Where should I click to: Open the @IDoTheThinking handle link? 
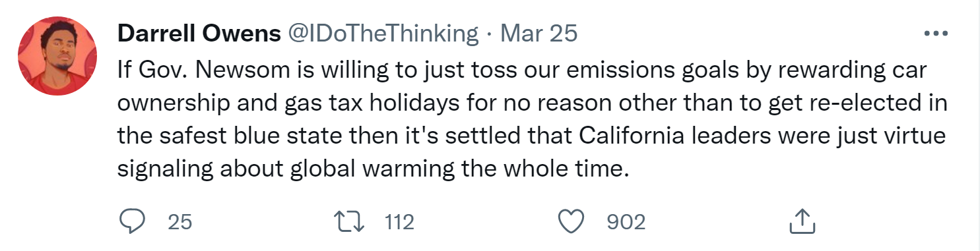click(382, 34)
